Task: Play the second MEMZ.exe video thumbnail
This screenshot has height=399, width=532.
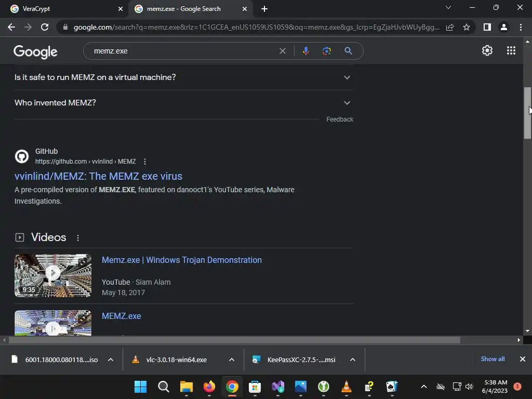Action: [53, 323]
